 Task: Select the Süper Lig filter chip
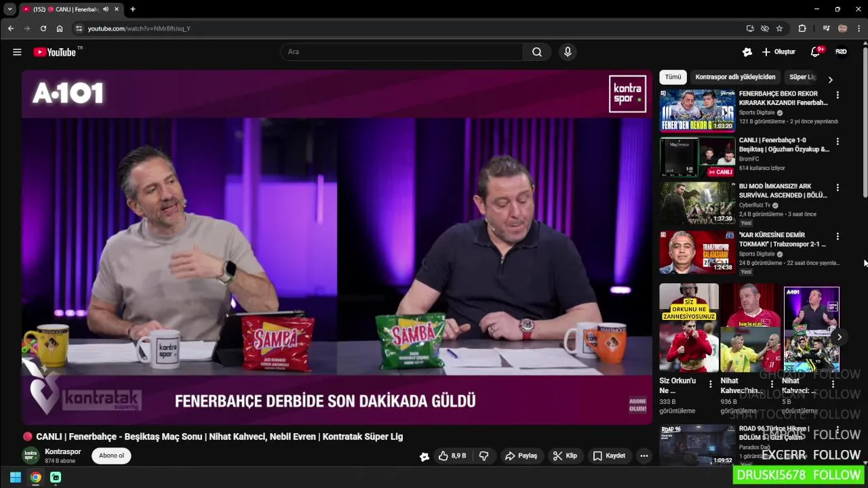[x=802, y=77]
